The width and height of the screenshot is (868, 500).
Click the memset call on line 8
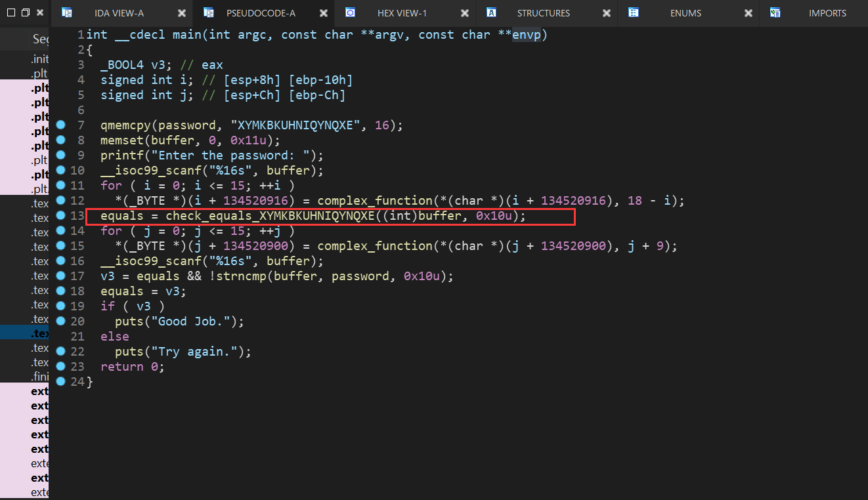coord(122,140)
